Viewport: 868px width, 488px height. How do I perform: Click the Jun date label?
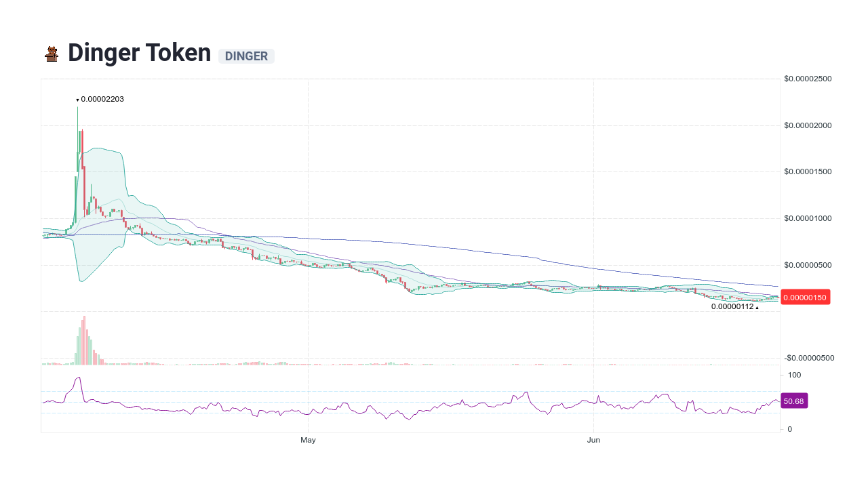click(x=593, y=441)
